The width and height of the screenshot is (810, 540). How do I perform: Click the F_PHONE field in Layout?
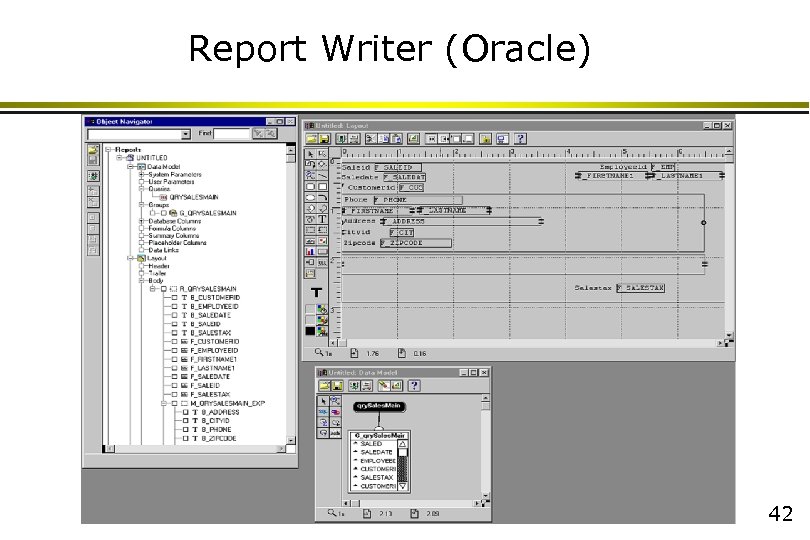coord(418,200)
